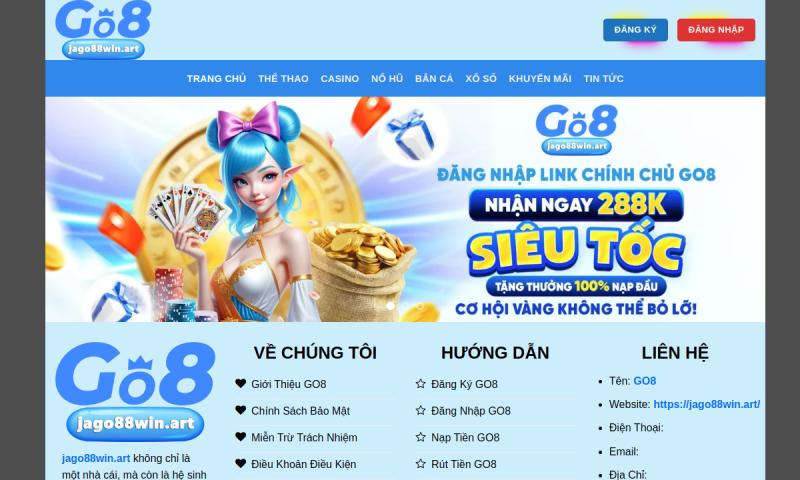
Task: Go to the KHUYẾN MÃI page
Action: [540, 79]
